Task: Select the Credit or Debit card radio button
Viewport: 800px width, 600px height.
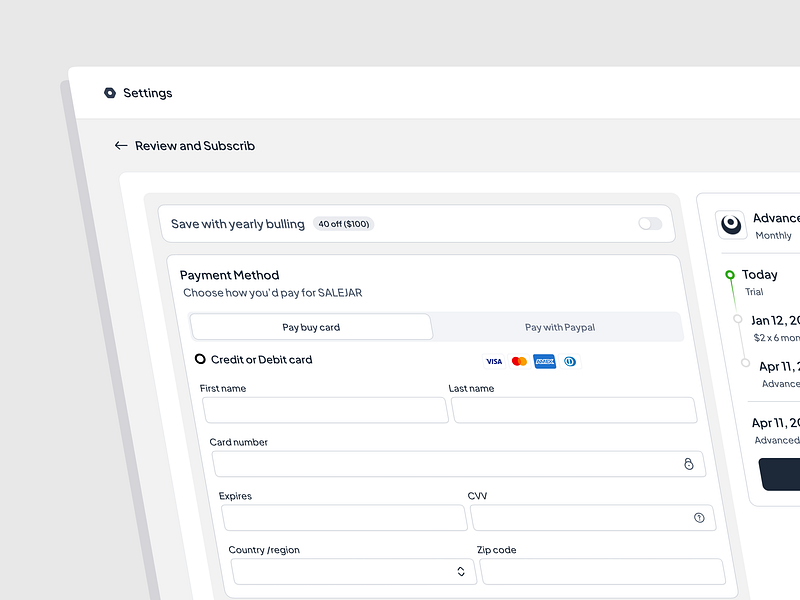Action: tap(200, 359)
